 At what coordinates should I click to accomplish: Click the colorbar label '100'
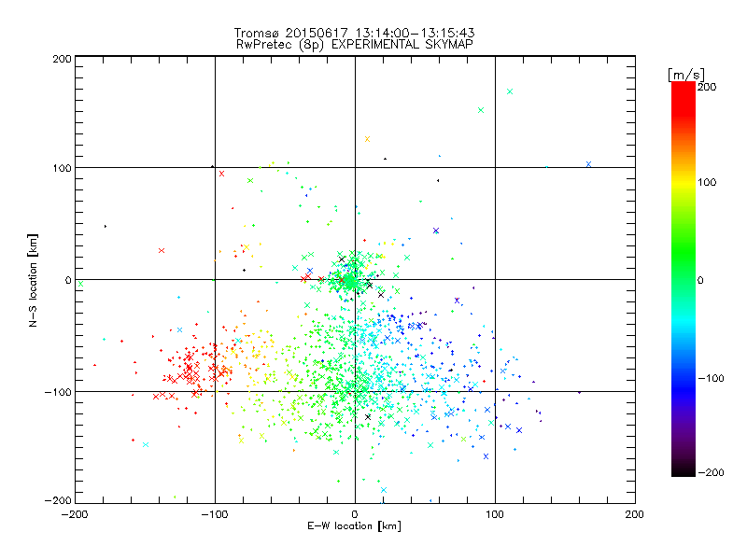point(707,182)
